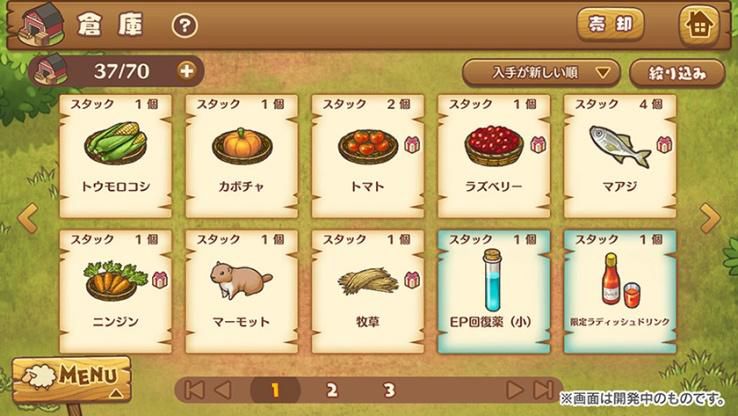The height and width of the screenshot is (416, 738).
Task: Jump to the last page
Action: [543, 390]
